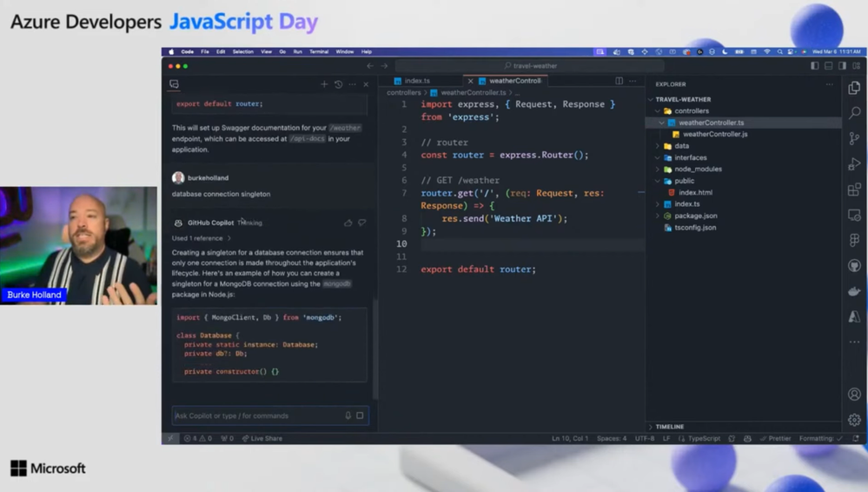Open the Terminal menu
The height and width of the screenshot is (492, 868).
318,51
